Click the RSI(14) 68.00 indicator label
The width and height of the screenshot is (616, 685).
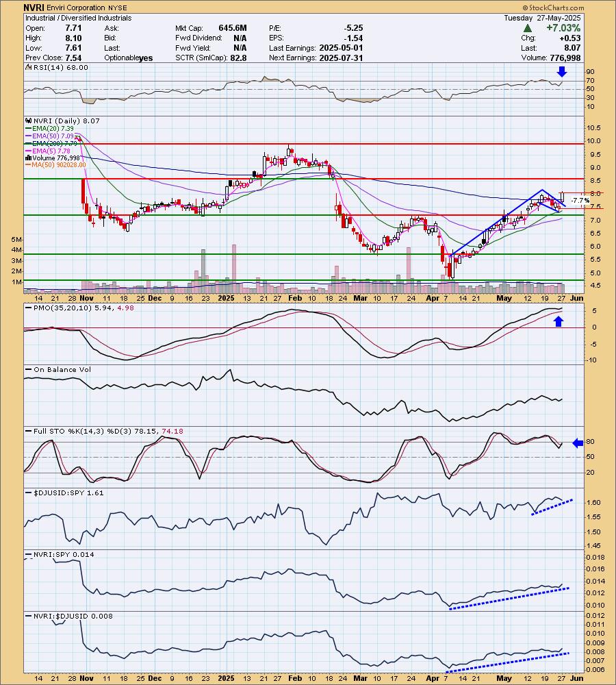click(x=60, y=68)
